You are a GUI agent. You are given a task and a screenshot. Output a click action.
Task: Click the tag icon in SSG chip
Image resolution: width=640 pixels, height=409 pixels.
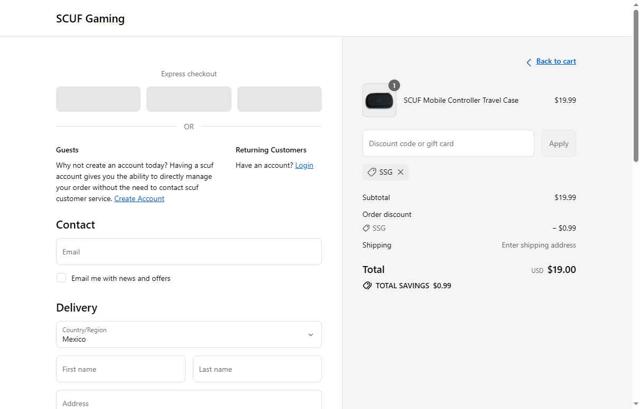[371, 172]
